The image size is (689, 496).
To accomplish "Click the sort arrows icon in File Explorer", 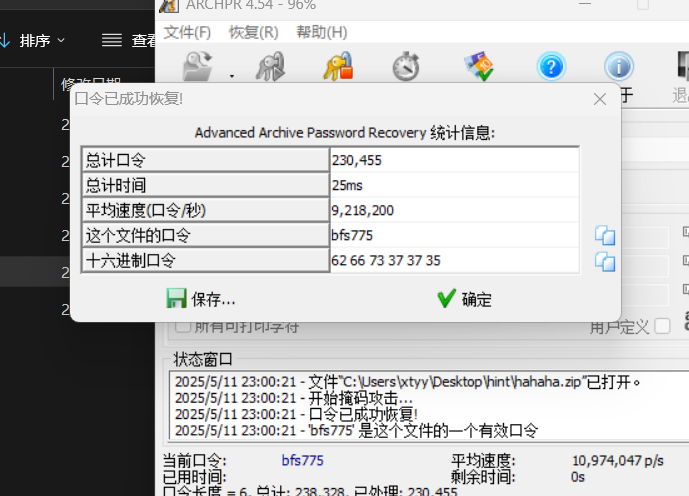I will (4, 40).
